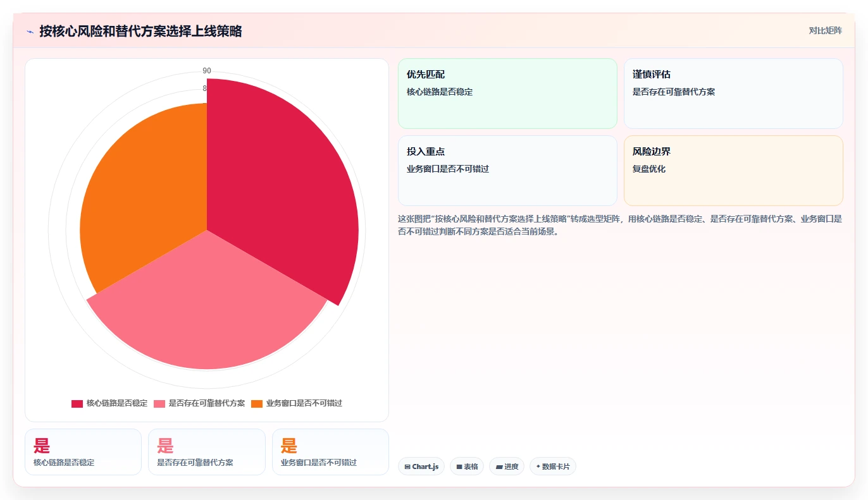Toggle the red 核心链路是否稳定 legend swatch
The width and height of the screenshot is (868, 500).
click(77, 403)
